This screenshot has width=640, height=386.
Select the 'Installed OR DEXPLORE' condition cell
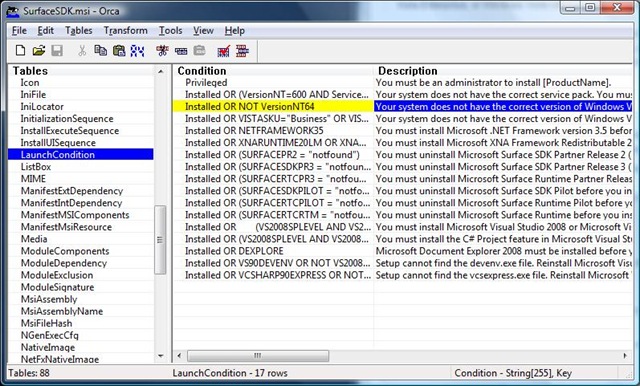coord(273,251)
